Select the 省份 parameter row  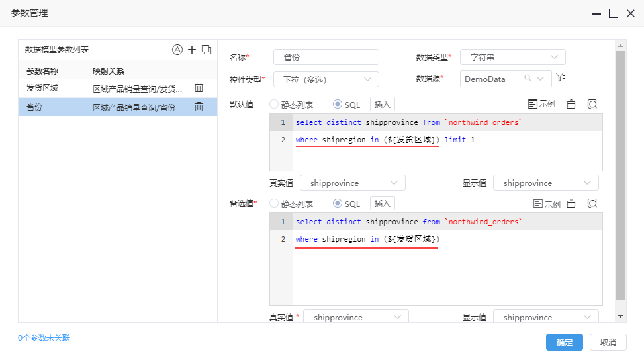(x=117, y=107)
